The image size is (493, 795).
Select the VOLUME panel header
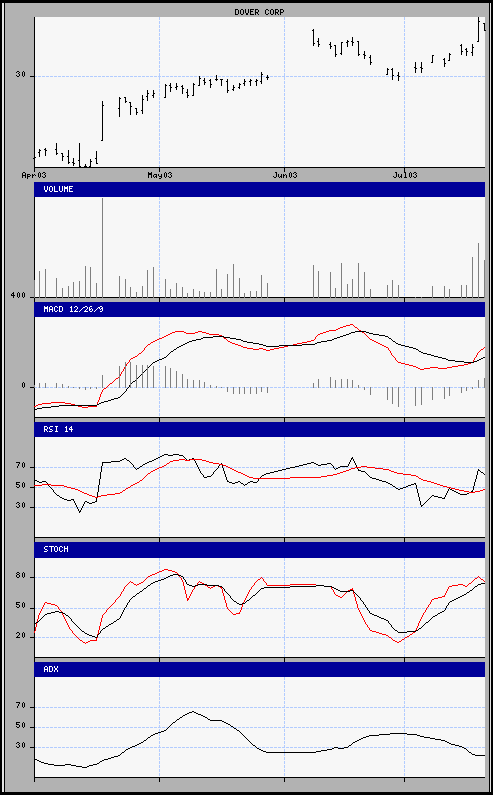coord(260,190)
